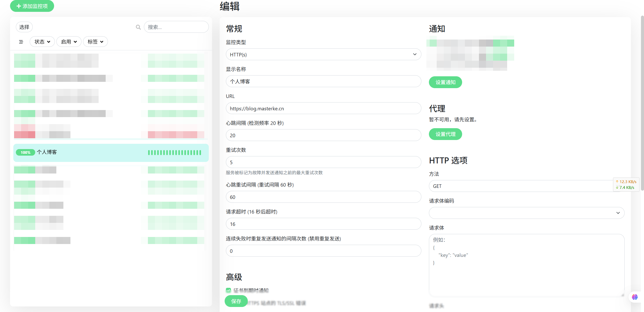Click the URL input field

323,109
